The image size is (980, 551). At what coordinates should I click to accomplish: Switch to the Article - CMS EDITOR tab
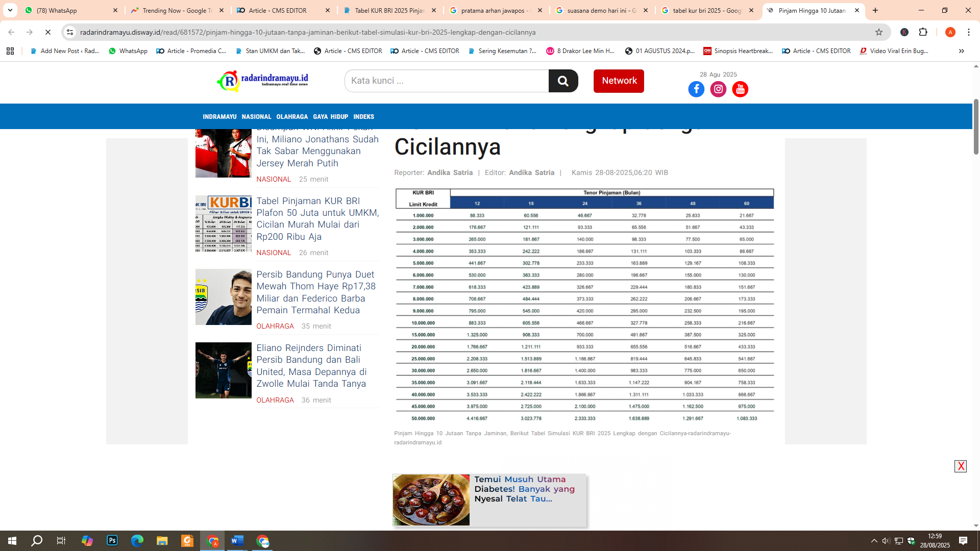[x=283, y=10]
